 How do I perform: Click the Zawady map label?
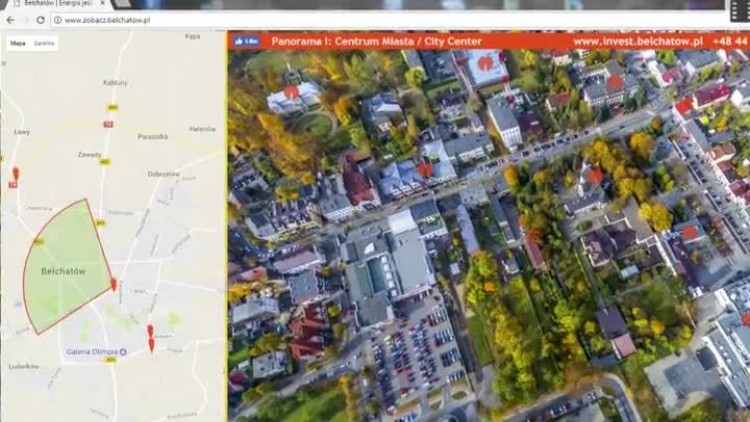click(89, 155)
